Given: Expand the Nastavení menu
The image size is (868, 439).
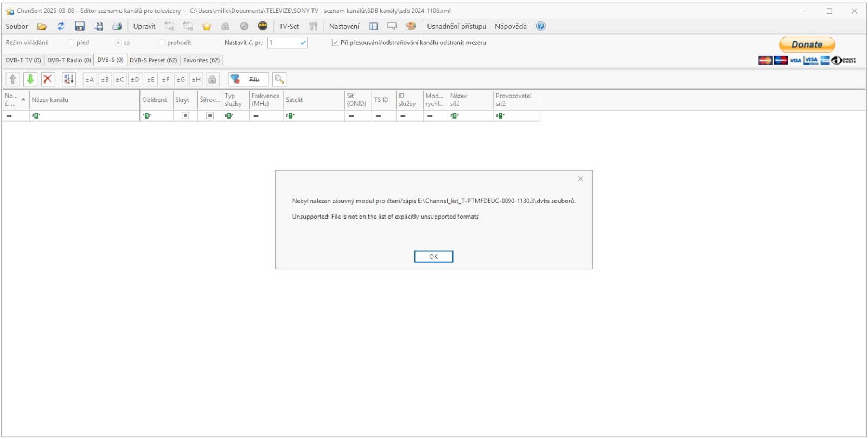Looking at the screenshot, I should click(x=344, y=26).
